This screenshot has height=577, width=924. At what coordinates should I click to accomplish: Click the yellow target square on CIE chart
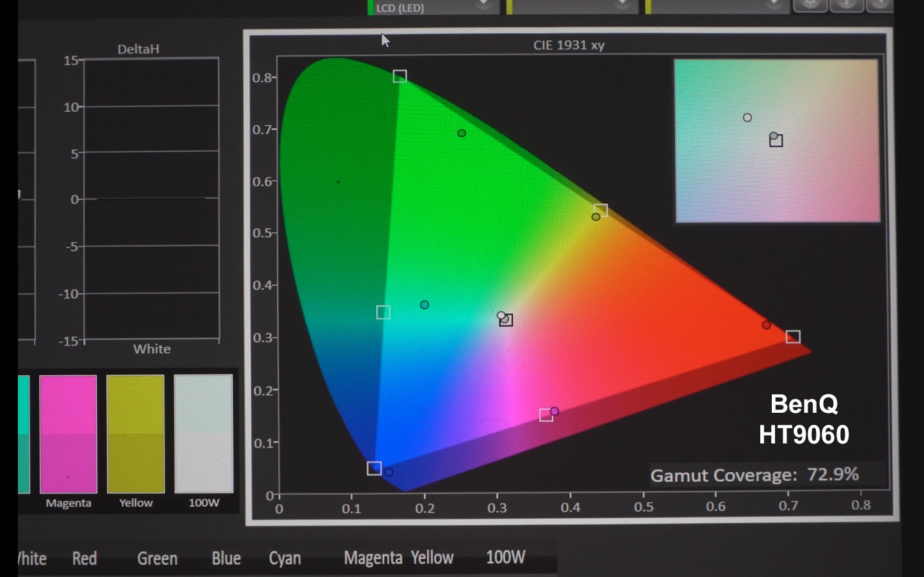click(x=600, y=210)
